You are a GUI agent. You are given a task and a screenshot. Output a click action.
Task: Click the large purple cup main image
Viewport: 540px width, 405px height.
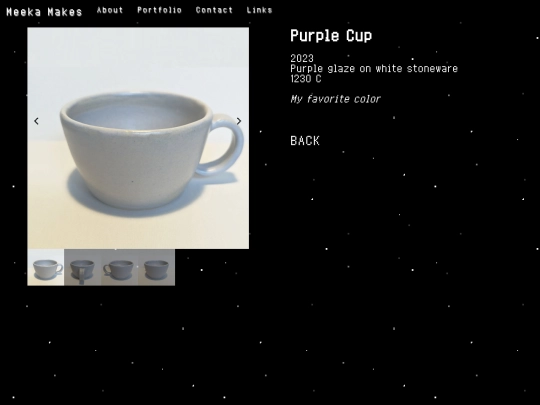point(138,138)
